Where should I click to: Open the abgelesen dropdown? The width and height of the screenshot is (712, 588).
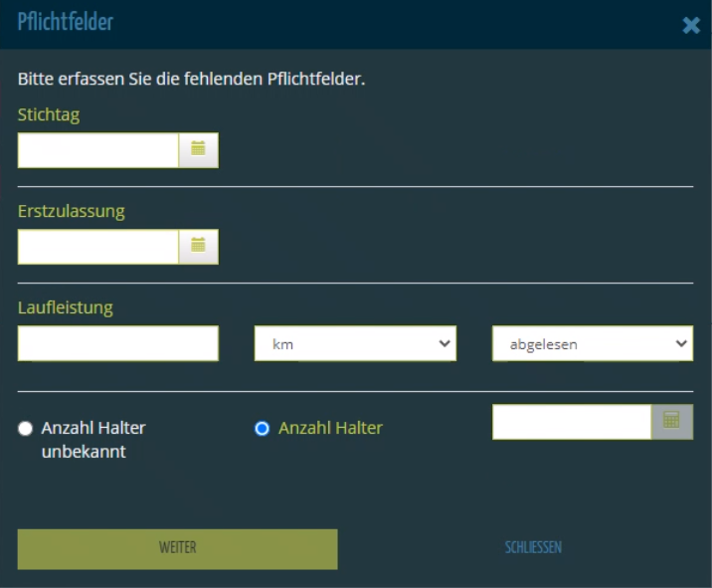pyautogui.click(x=593, y=344)
